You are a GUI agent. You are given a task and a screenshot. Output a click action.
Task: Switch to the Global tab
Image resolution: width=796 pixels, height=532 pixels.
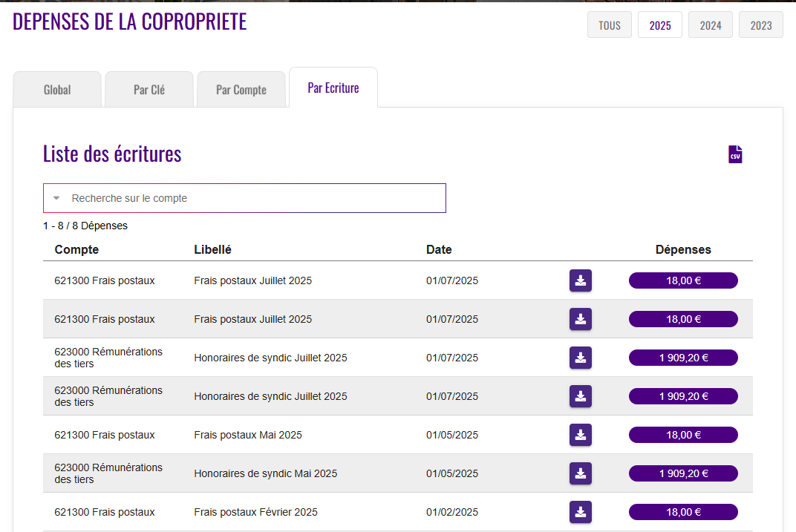pos(57,90)
